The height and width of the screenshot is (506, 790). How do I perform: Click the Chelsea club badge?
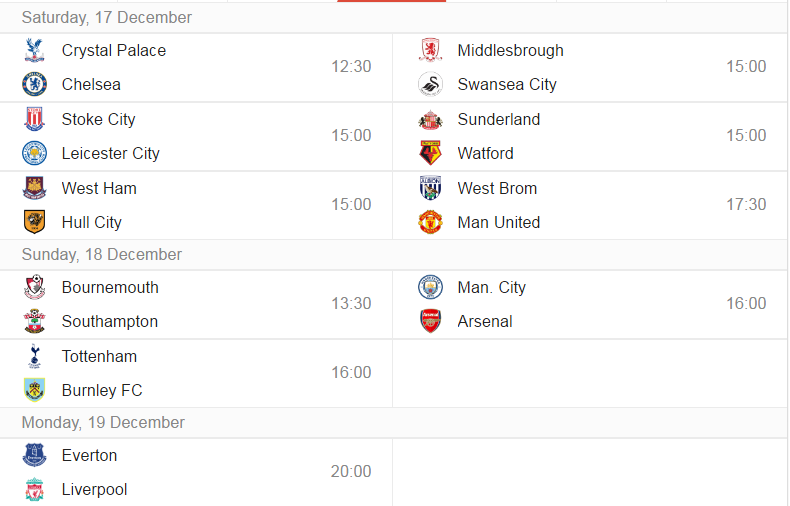[34, 84]
